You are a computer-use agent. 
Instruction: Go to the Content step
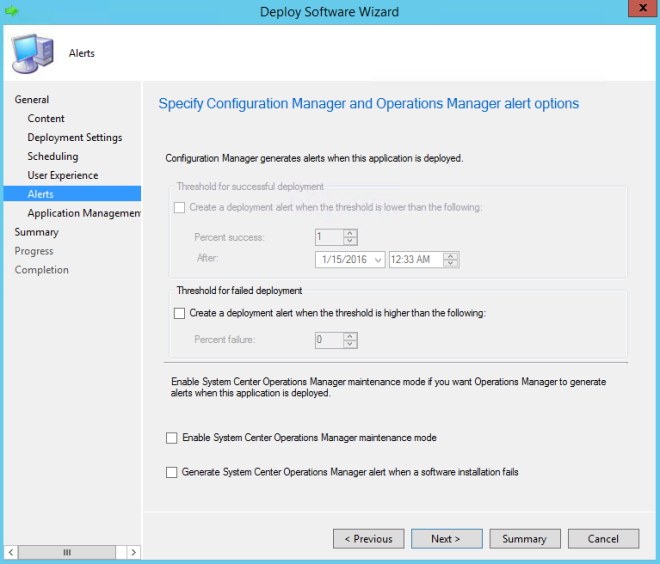[x=46, y=119]
